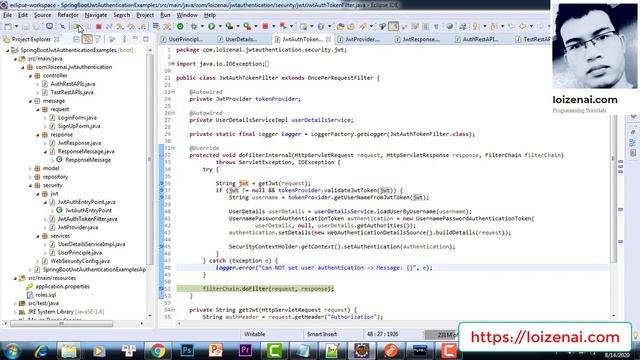This screenshot has width=640, height=360.
Task: Click the filterChain.doFilter code line
Action: tap(268, 289)
